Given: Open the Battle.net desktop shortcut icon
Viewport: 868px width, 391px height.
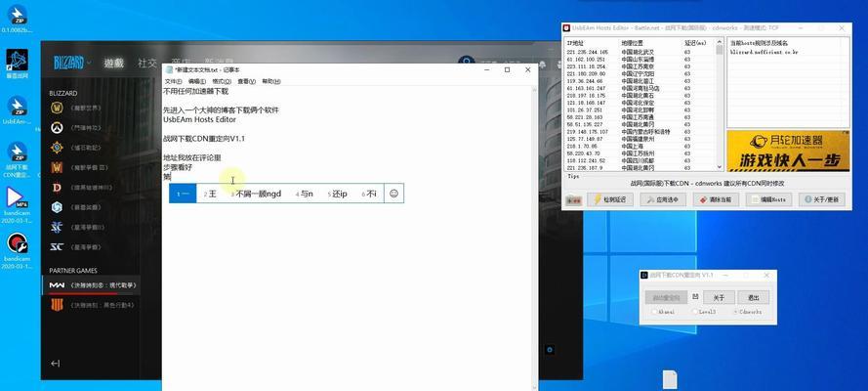Looking at the screenshot, I should point(18,60).
